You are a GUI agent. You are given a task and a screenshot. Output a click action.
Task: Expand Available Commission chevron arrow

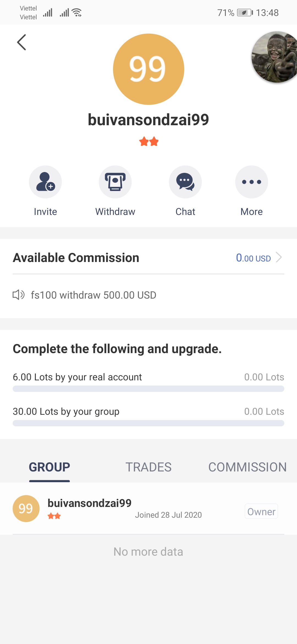[x=279, y=257]
